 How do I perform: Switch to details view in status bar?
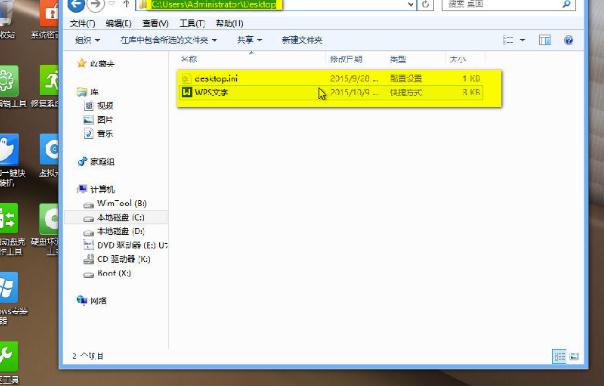coord(559,356)
